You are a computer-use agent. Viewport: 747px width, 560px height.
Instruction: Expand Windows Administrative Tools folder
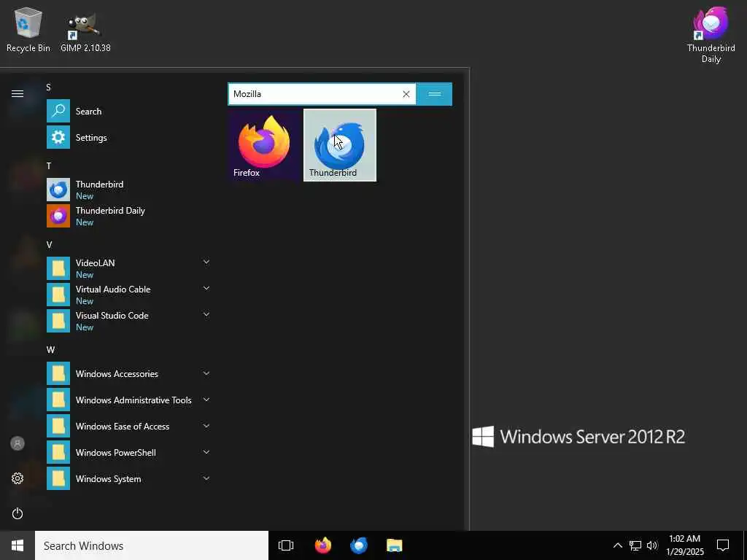click(x=128, y=400)
